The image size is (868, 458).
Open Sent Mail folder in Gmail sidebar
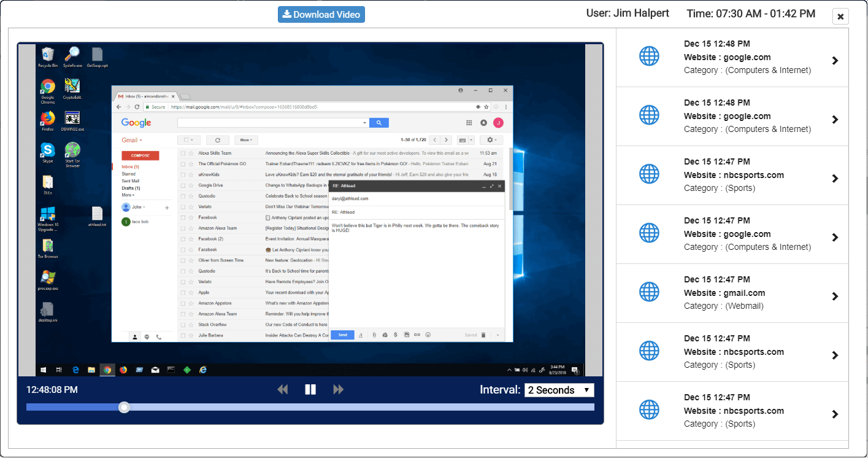(130, 181)
